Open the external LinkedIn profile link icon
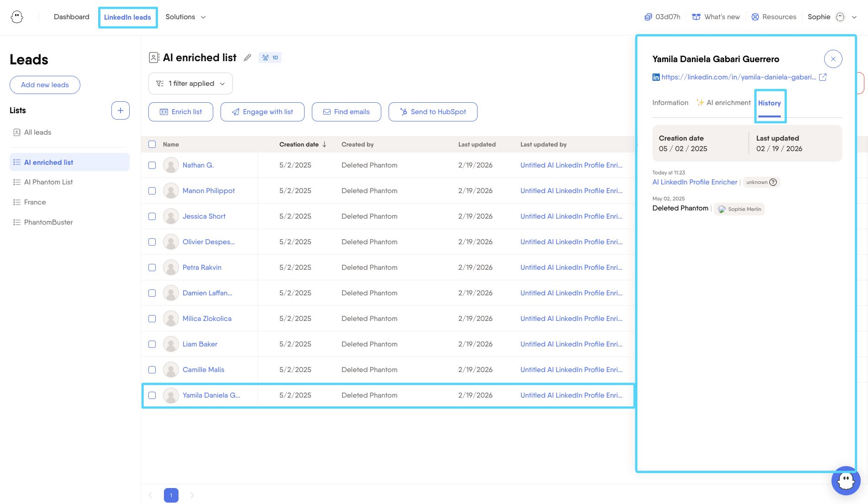 point(823,77)
